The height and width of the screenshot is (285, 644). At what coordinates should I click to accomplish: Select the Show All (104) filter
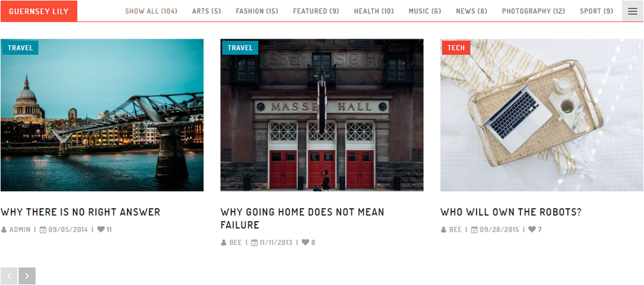point(151,11)
